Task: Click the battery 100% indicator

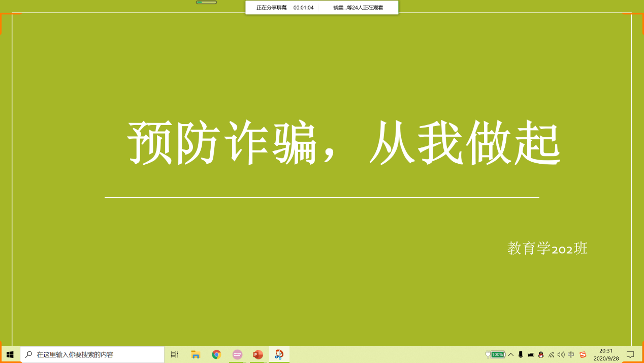Action: coord(497,354)
